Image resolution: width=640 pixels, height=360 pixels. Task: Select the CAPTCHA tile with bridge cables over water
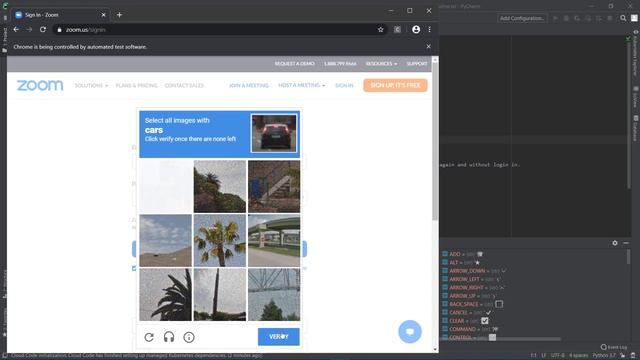pos(274,295)
